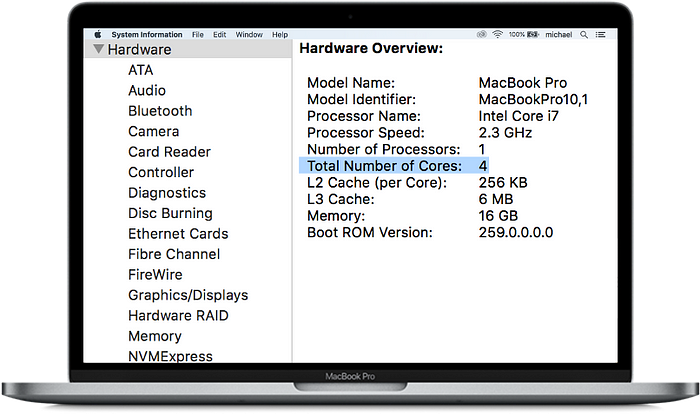Screen dimensions: 700x416
Task: Collapse the Hardware section triangle
Action: coord(99,49)
